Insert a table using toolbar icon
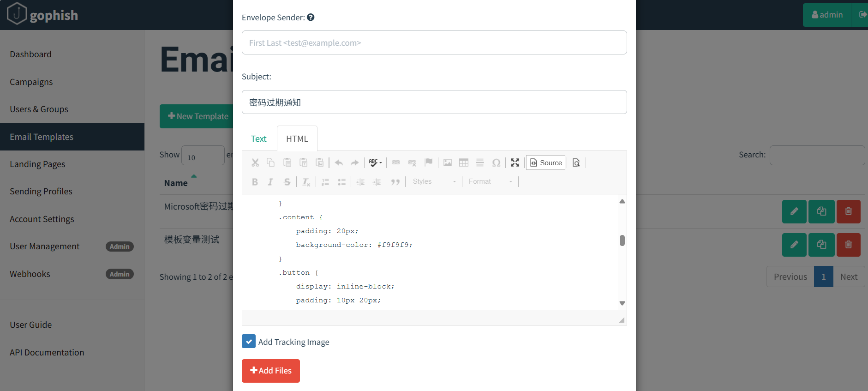 463,162
